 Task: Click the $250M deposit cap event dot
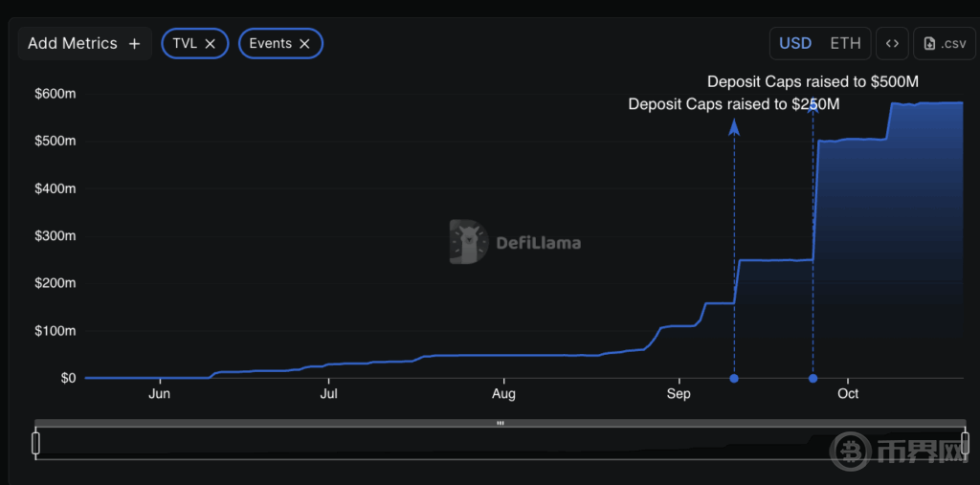(x=734, y=379)
